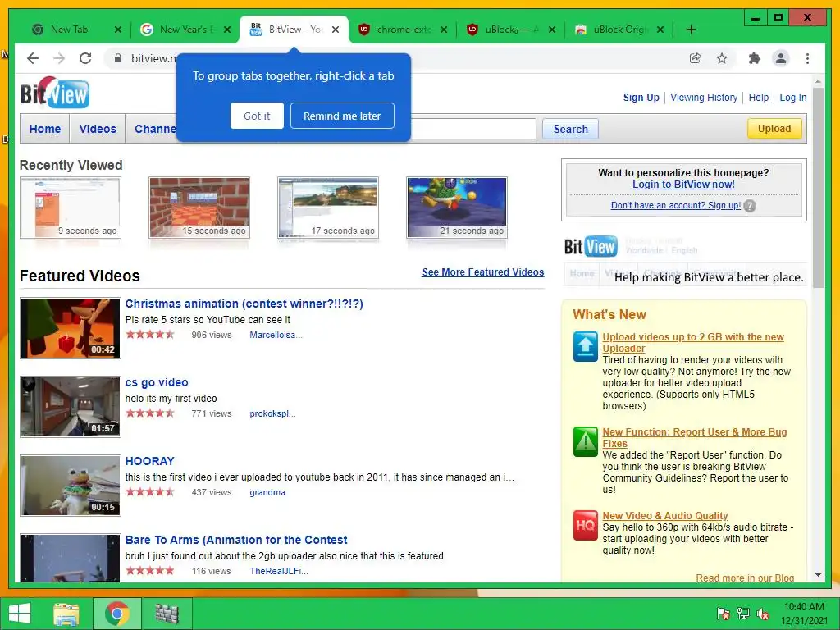Open a new tab with plus button
Viewport: 840px width, 630px height.
coord(691,30)
